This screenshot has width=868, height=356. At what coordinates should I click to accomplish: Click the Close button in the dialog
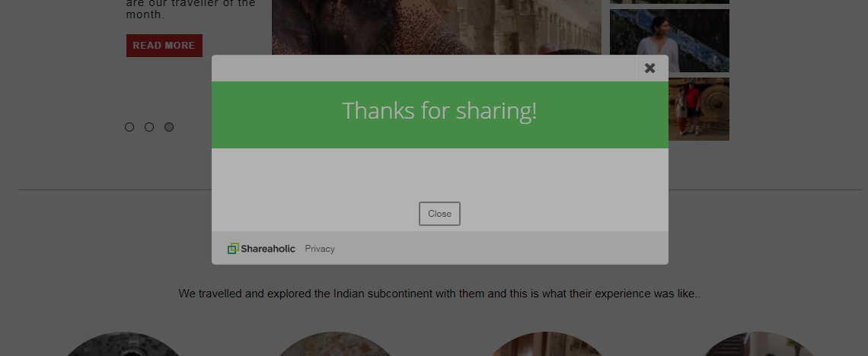pyautogui.click(x=439, y=214)
